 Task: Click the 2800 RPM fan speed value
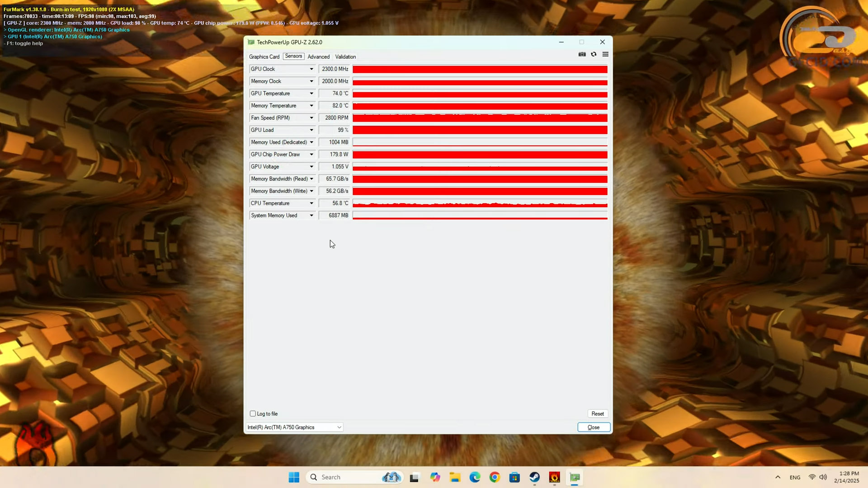coord(334,118)
